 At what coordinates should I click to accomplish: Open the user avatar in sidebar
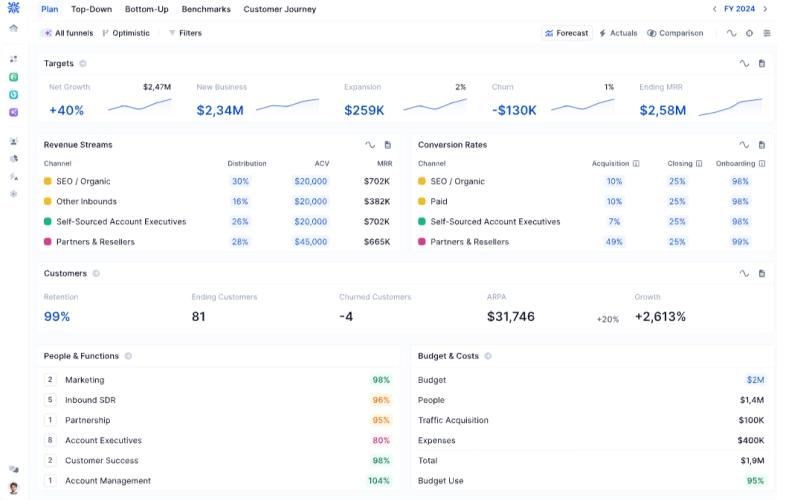(14, 488)
